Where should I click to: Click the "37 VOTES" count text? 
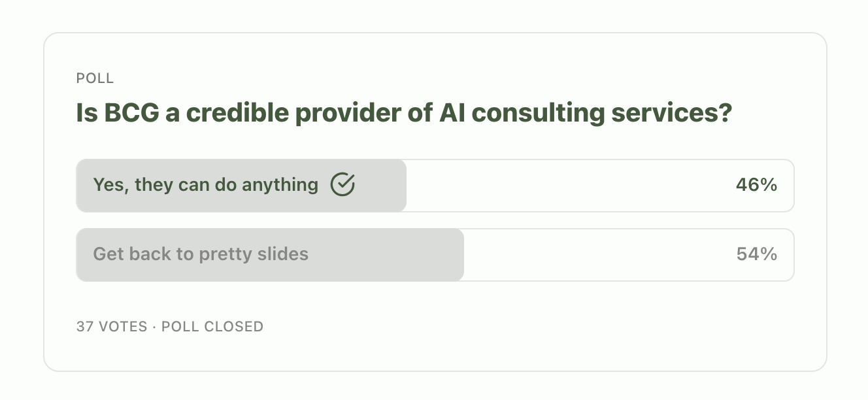click(112, 326)
